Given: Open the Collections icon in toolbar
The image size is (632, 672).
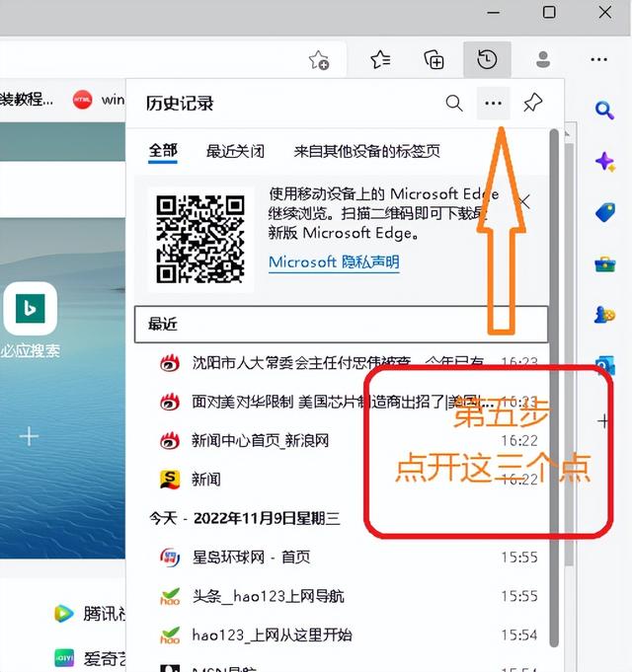Looking at the screenshot, I should pyautogui.click(x=434, y=59).
